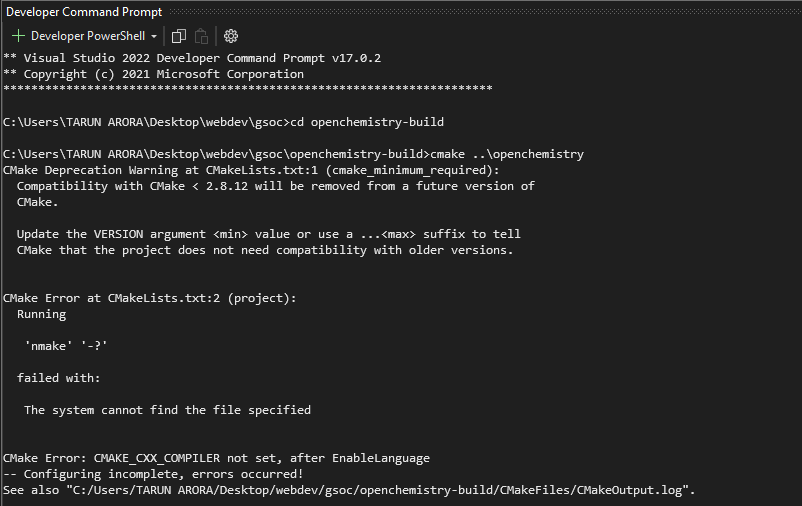This screenshot has height=506, width=802.
Task: Click the Copy icon in terminal toolbar
Action: click(179, 36)
